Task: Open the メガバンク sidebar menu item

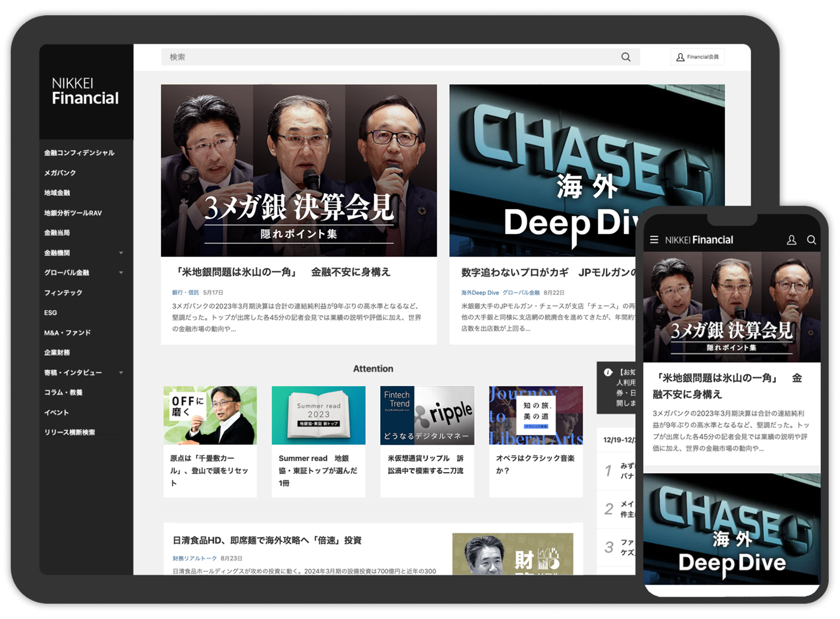Action: coord(60,173)
